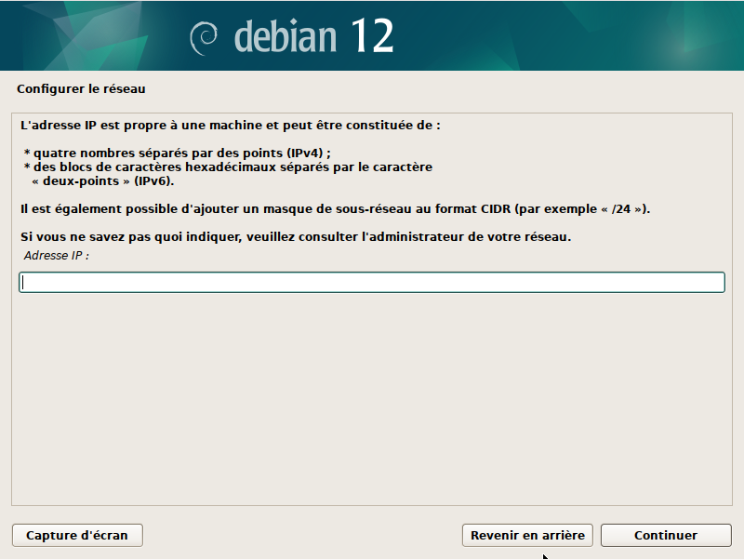Click the Debian swirl logo
This screenshot has width=744, height=560.
204,38
